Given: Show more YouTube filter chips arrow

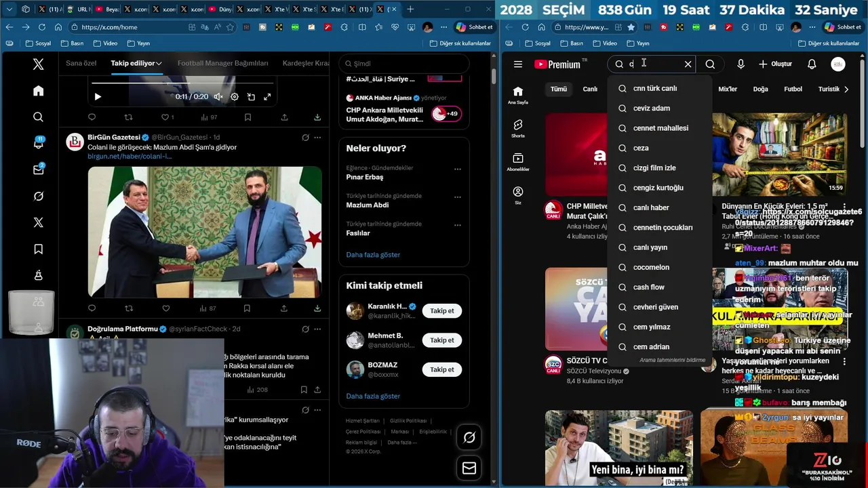Looking at the screenshot, I should (846, 89).
